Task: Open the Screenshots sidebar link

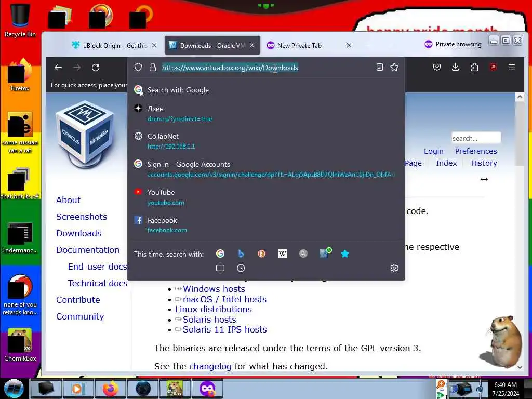Action: tap(82, 217)
